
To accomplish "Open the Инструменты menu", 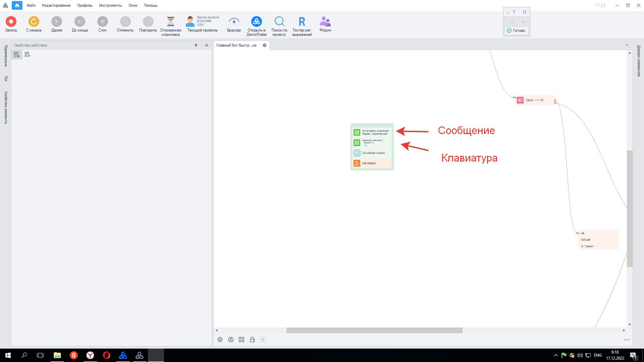I will [110, 5].
